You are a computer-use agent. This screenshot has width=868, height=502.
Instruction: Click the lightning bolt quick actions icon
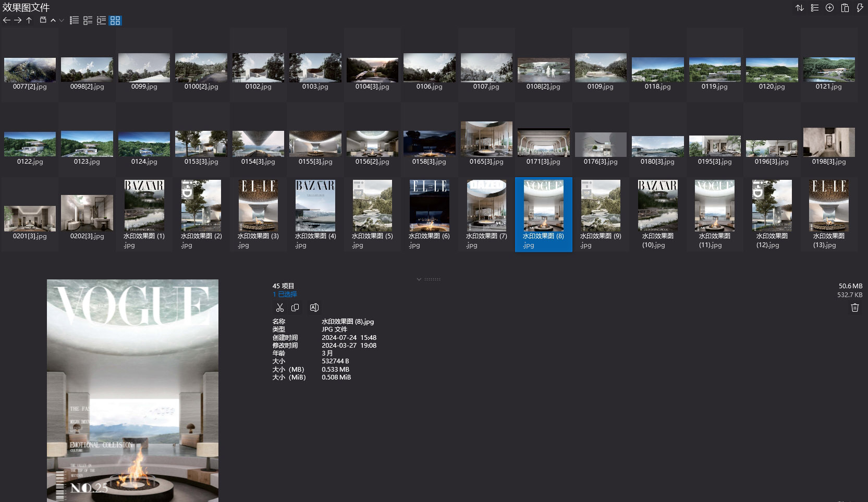860,8
